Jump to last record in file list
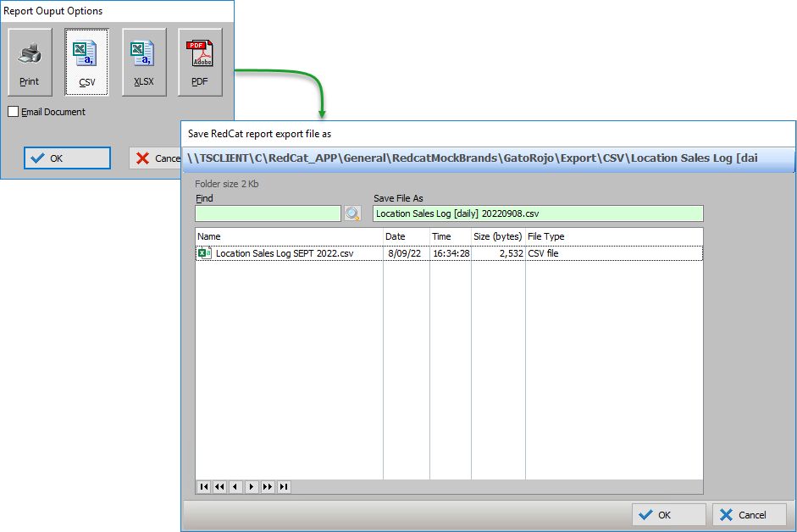 [x=284, y=487]
